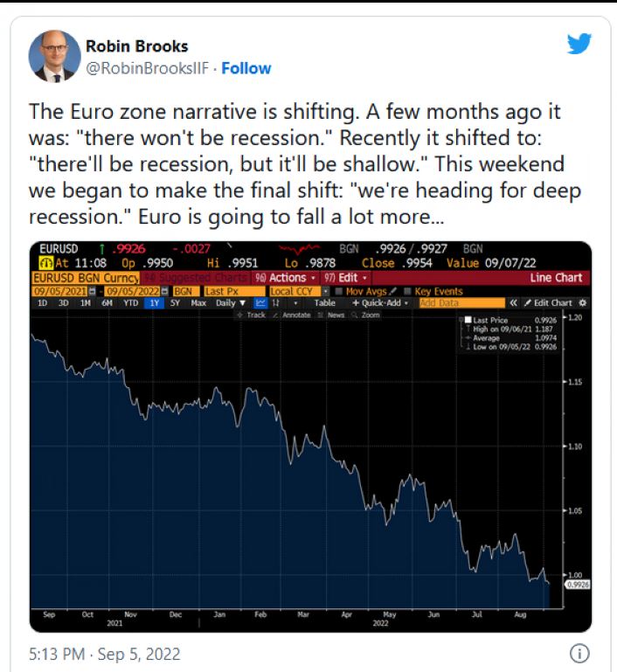Screen dimensions: 617x672
Task: Follow Robin Brooks
Action: [x=246, y=68]
